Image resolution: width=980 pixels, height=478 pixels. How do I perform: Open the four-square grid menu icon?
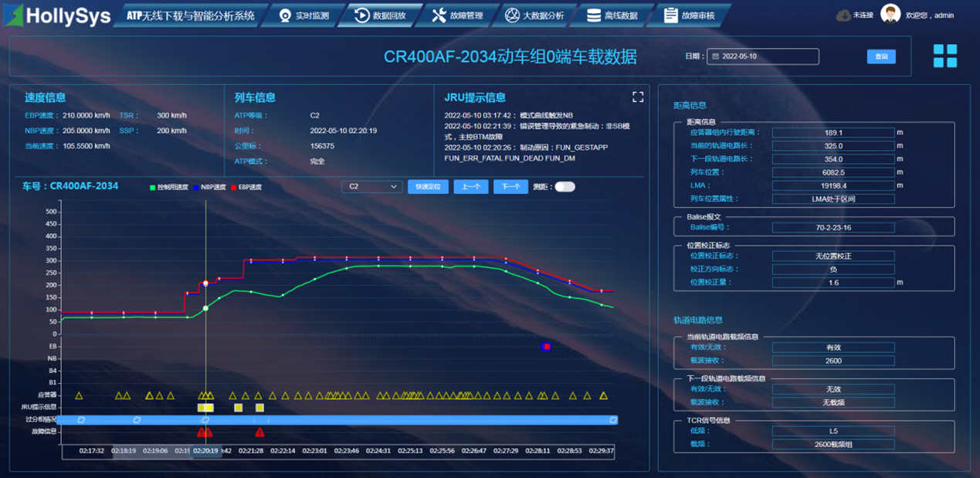pos(944,56)
